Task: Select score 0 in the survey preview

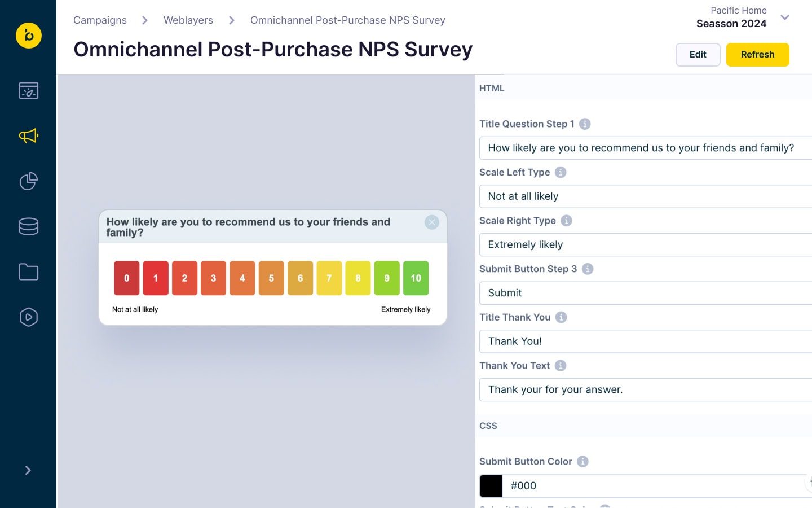Action: 127,278
